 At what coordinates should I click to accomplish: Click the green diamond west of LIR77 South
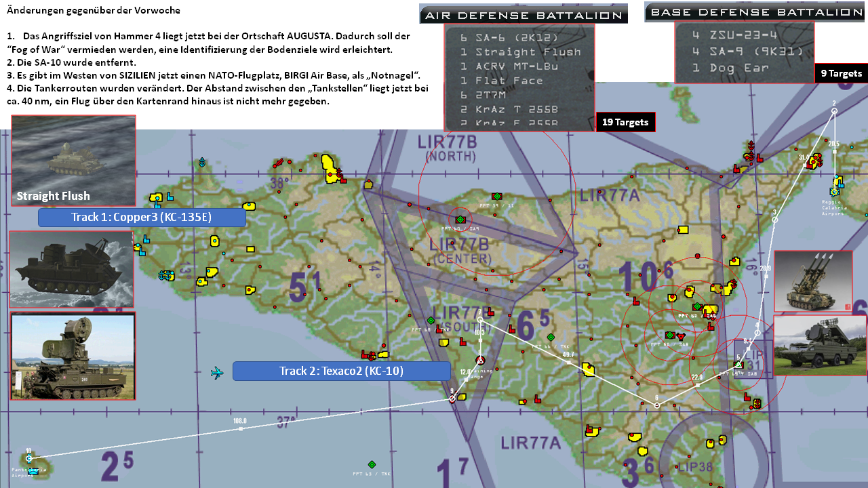pos(431,320)
